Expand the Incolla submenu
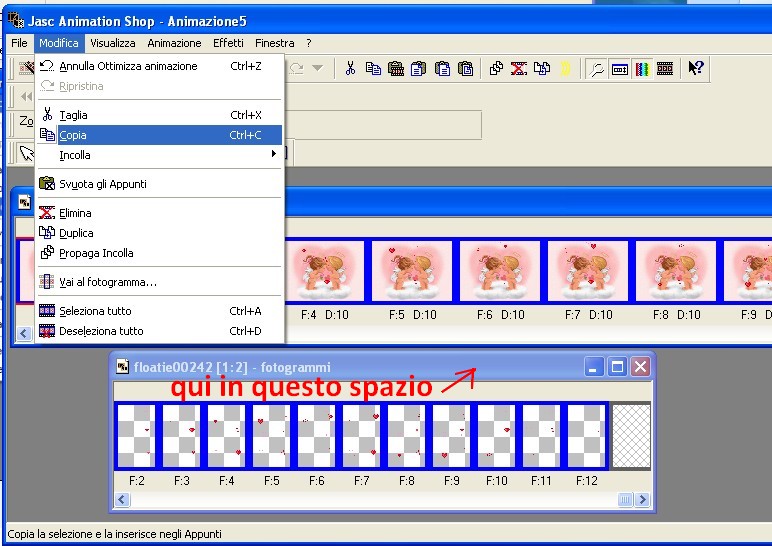772x546 pixels. (160, 155)
